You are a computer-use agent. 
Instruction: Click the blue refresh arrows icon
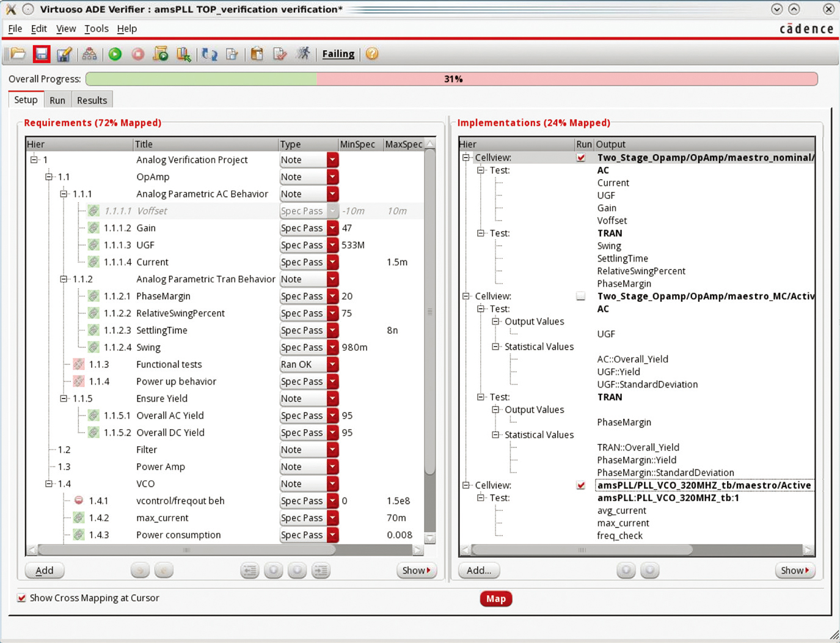[210, 54]
